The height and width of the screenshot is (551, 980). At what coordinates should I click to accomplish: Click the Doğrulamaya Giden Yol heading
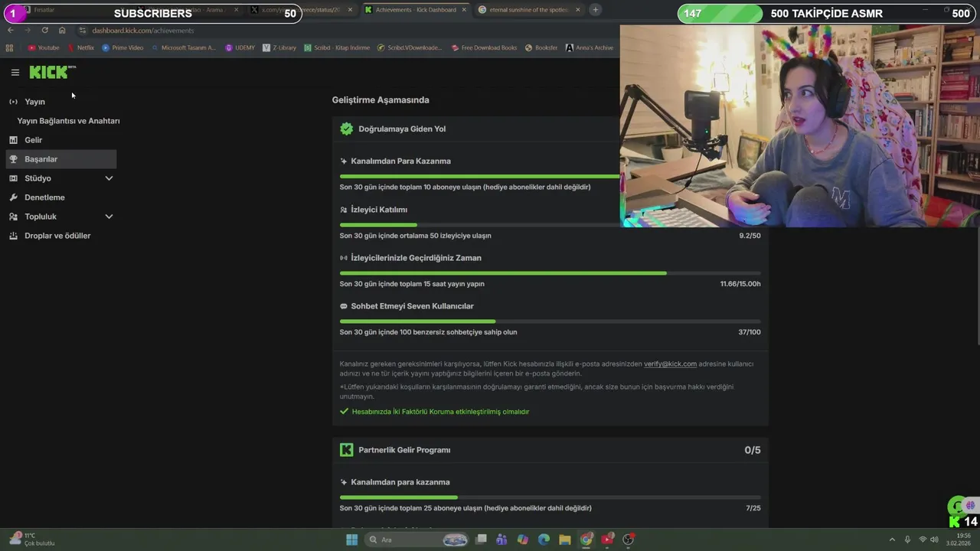coord(402,129)
